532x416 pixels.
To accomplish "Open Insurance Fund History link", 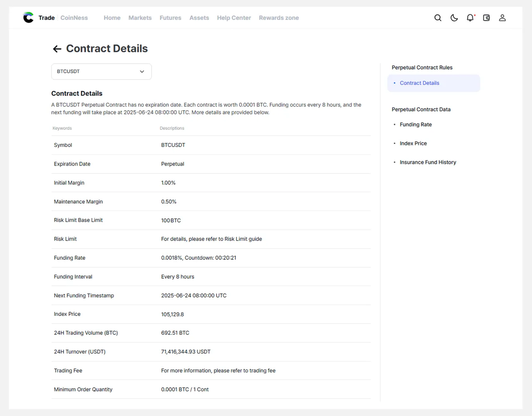I will pyautogui.click(x=428, y=162).
